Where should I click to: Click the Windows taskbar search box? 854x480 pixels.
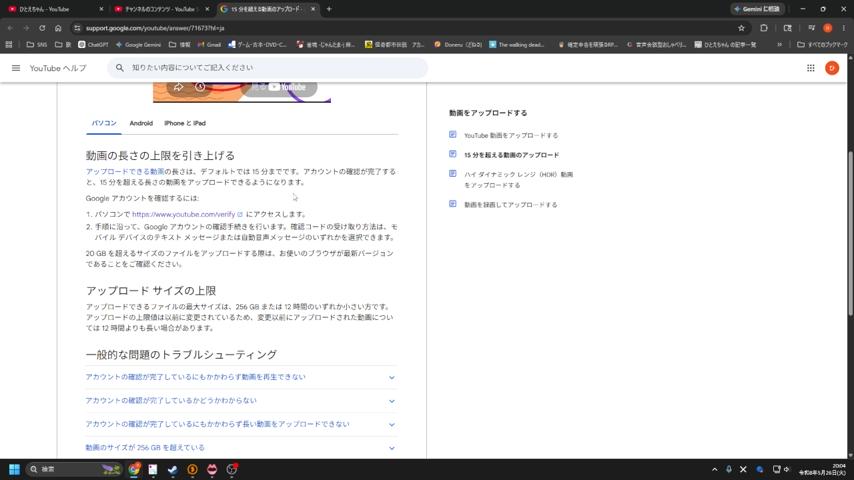[x=74, y=469]
